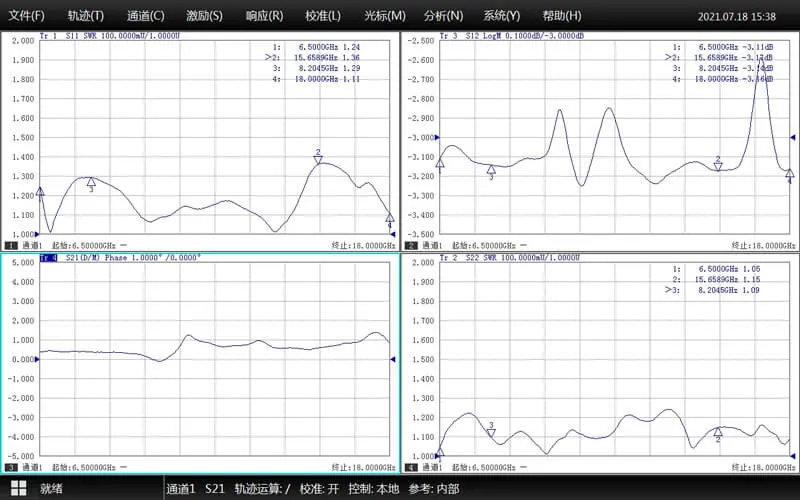This screenshot has width=800, height=500.
Task: Click the left reference level arrow on S11 plot
Action: point(37,235)
